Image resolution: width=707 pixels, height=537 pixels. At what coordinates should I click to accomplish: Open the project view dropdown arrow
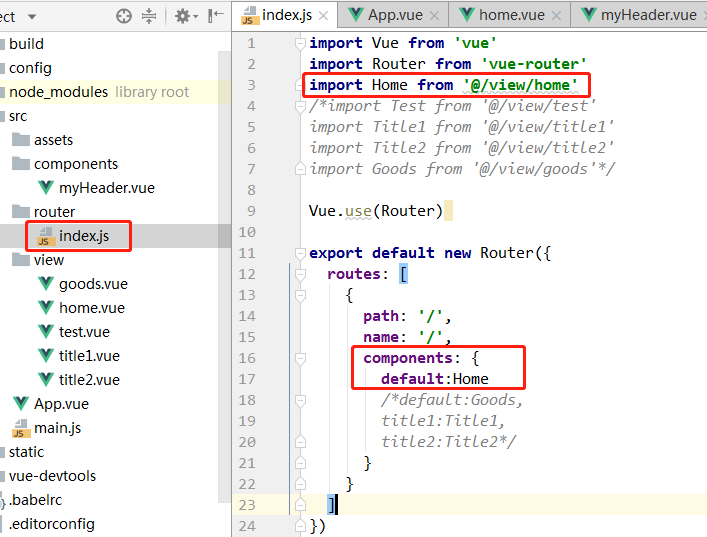[x=32, y=17]
